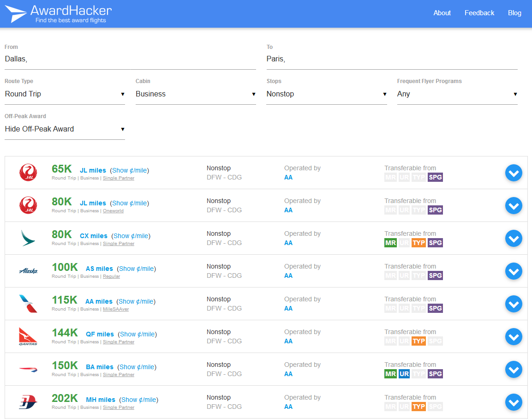Click the BA miles program link

click(100, 367)
